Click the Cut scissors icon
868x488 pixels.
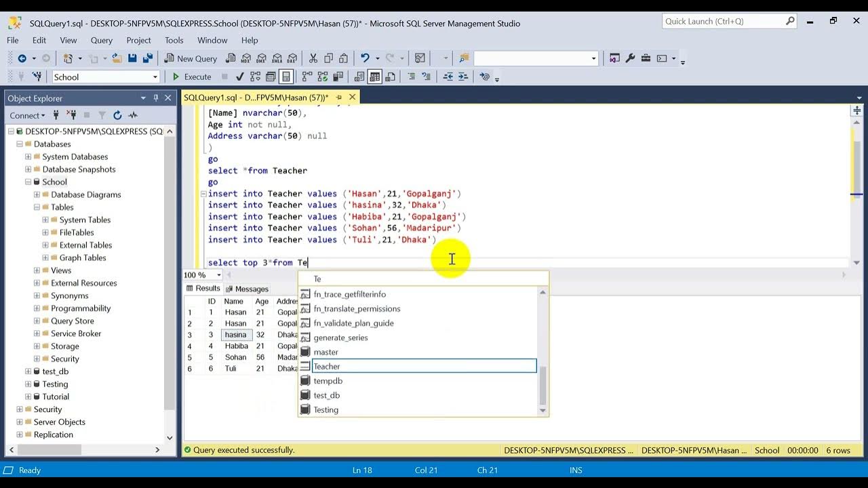[x=313, y=58]
